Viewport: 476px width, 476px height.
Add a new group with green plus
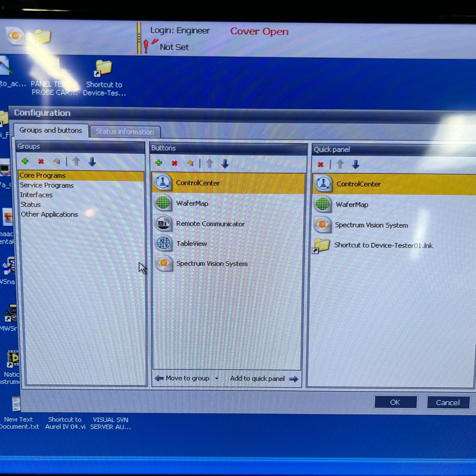pyautogui.click(x=25, y=161)
